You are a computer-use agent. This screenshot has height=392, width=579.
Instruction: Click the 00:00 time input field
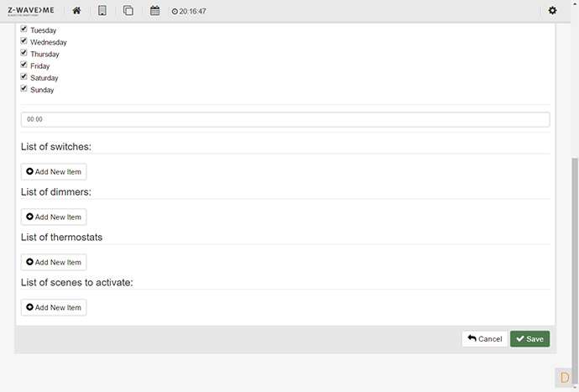285,119
